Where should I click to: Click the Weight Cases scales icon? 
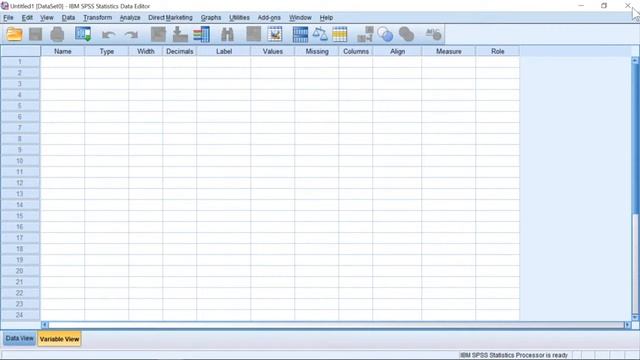(x=320, y=34)
